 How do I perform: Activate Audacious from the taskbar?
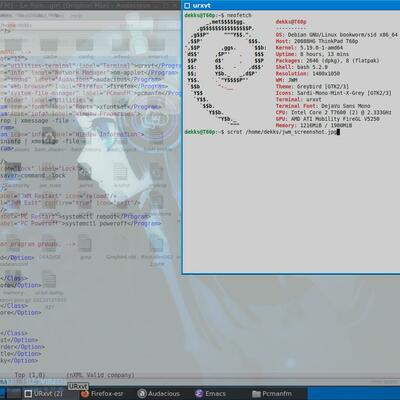click(x=159, y=394)
